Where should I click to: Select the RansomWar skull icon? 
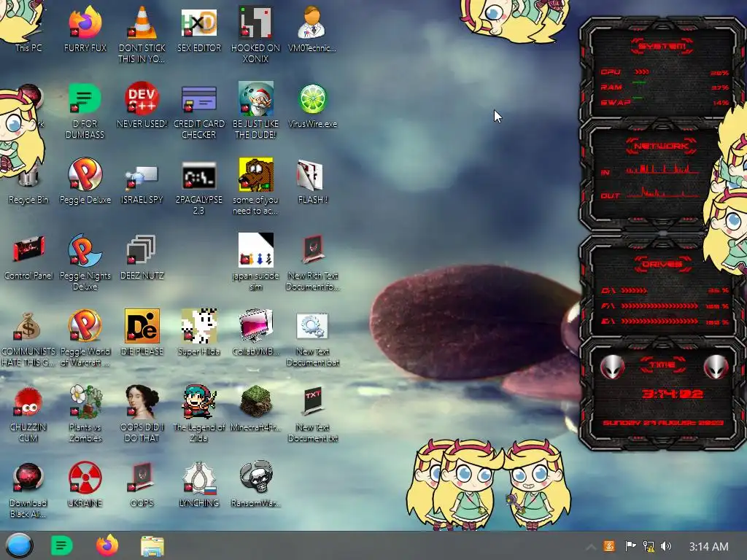click(x=255, y=484)
